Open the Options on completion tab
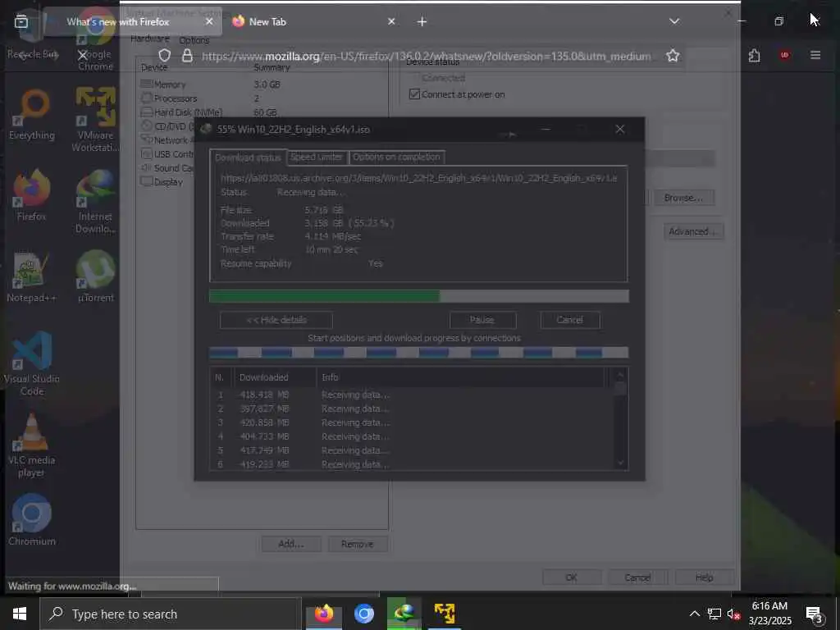The image size is (840, 630). tap(396, 157)
